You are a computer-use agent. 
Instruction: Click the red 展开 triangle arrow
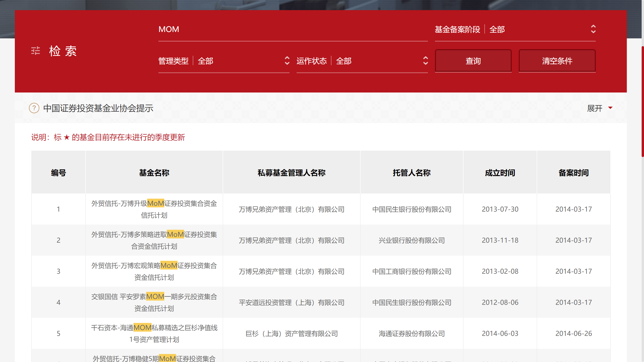(610, 108)
